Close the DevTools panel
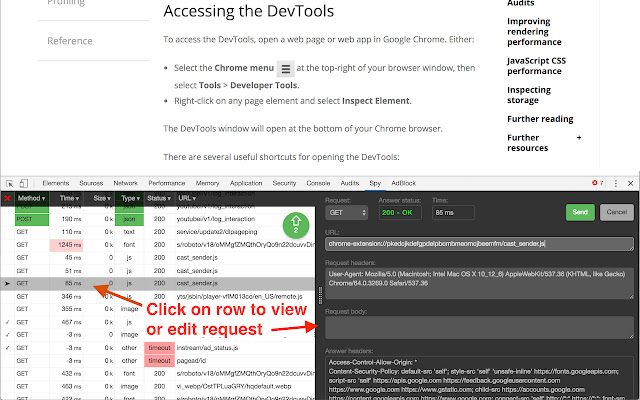Image resolution: width=640 pixels, height=400 pixels. click(x=630, y=184)
